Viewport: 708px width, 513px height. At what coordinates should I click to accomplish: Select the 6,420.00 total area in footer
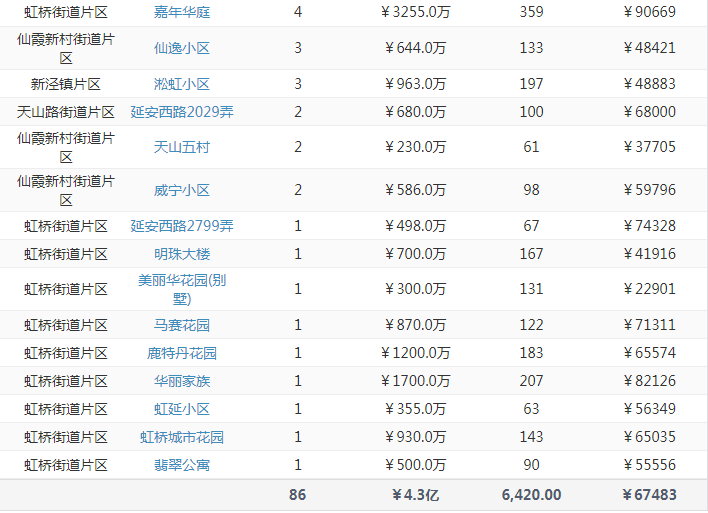[x=531, y=495]
